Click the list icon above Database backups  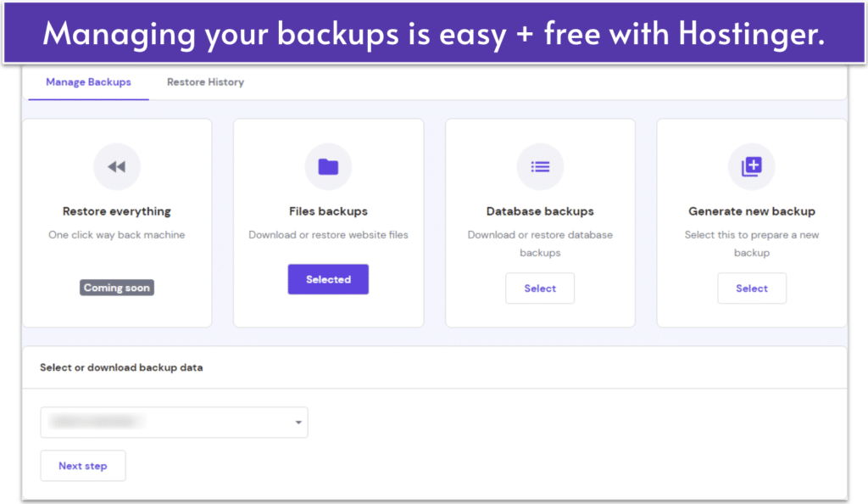[540, 166]
